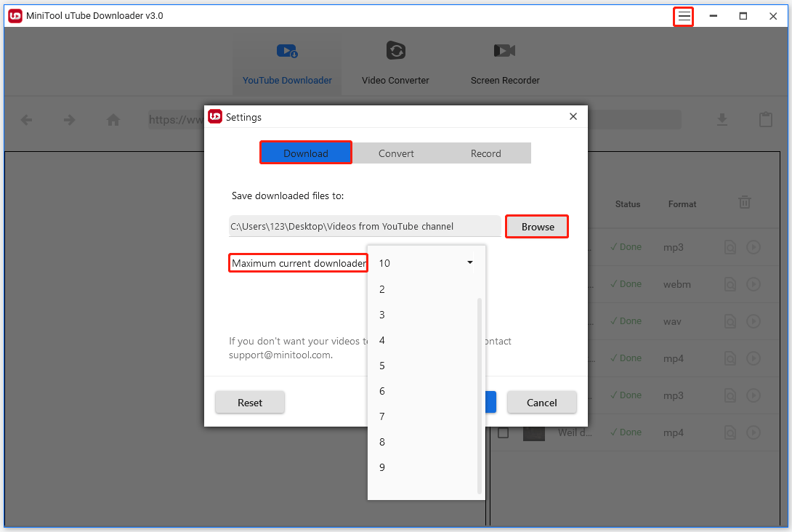Viewport: 792px width, 532px height.
Task: Click the wav format cell
Action: pyautogui.click(x=672, y=321)
